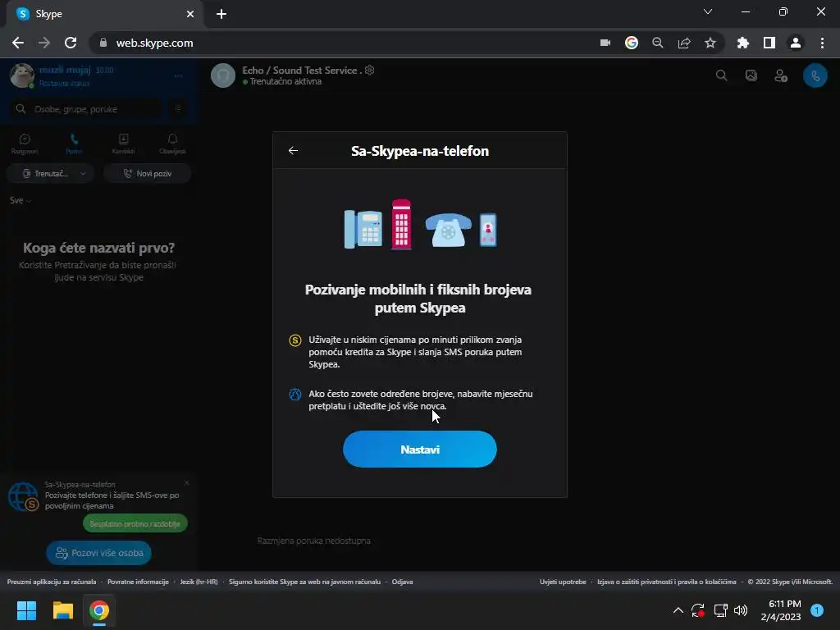Switch to the Razgovori tab
Screen dimensions: 840x630
[x=25, y=144]
